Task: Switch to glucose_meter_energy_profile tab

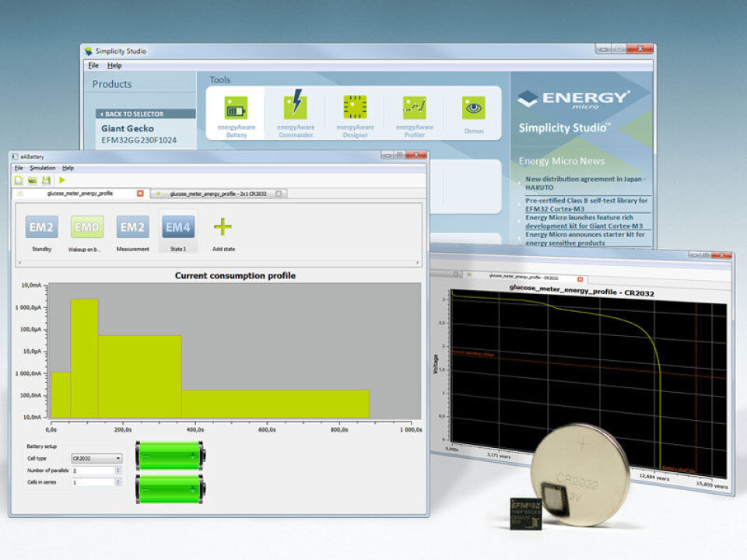Action: (80, 194)
